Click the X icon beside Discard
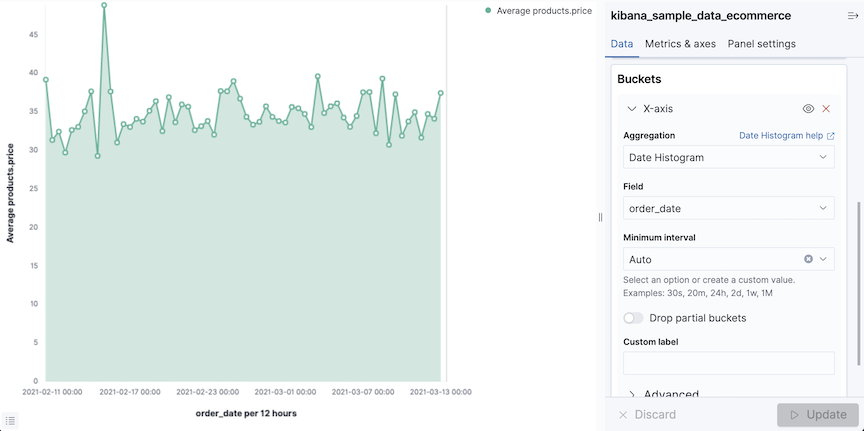Image resolution: width=864 pixels, height=431 pixels. 623,415
